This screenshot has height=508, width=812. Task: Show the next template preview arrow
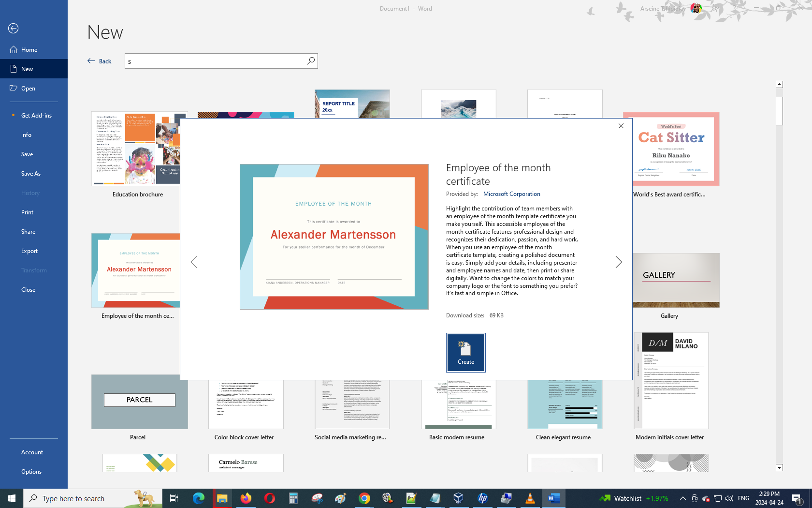coord(615,262)
